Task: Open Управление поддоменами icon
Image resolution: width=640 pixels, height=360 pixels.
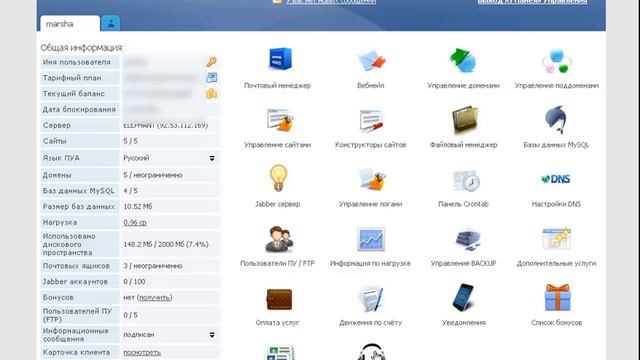Action: tap(557, 61)
